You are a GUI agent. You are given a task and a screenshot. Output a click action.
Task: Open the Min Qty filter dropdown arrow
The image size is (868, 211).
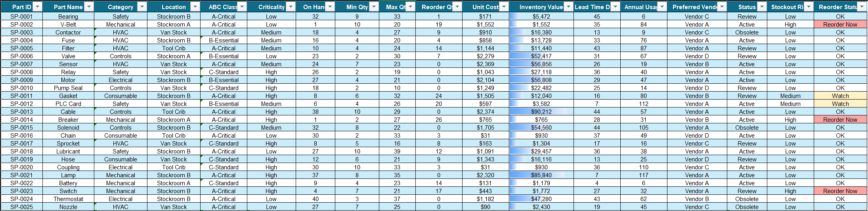374,7
